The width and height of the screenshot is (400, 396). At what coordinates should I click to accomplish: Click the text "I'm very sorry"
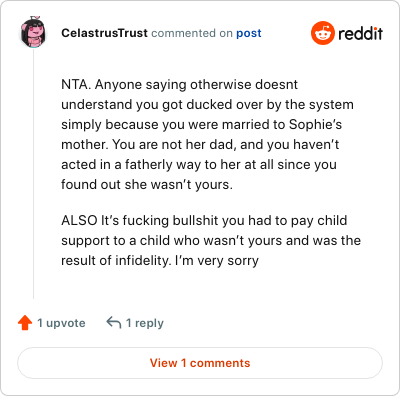(x=217, y=261)
